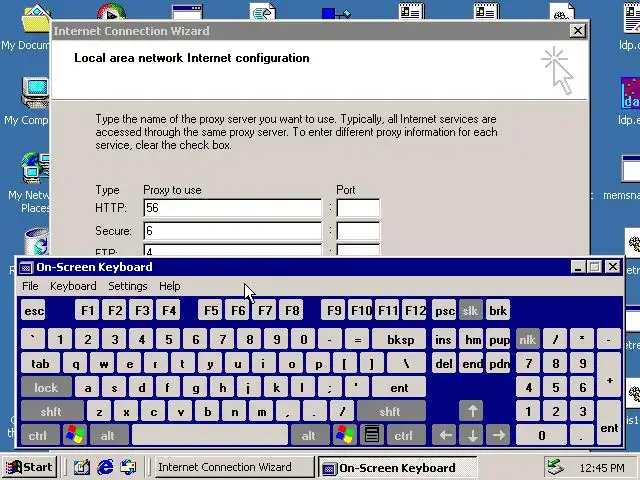Click the psc print screen key
This screenshot has height=480, width=640.
444,311
